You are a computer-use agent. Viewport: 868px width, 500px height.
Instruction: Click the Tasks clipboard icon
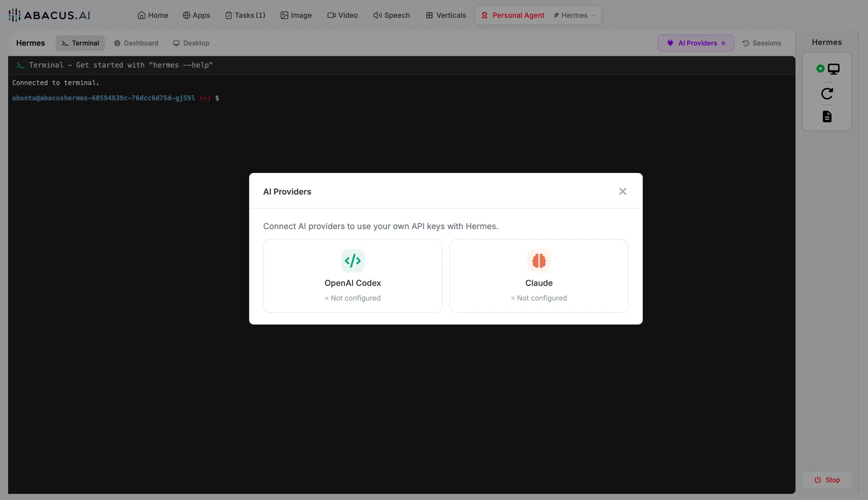pos(228,15)
